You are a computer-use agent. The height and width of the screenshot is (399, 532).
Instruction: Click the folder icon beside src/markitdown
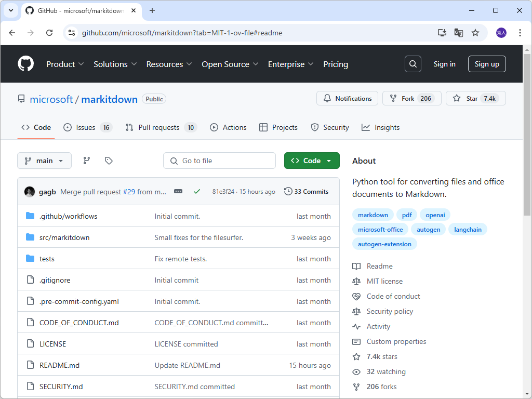(30, 237)
